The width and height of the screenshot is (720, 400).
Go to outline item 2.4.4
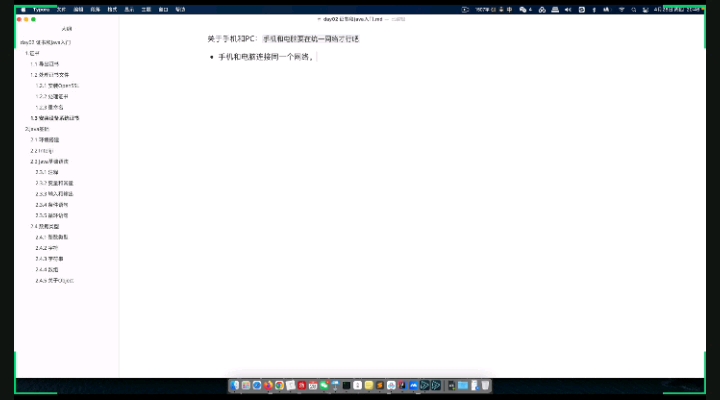click(x=46, y=270)
